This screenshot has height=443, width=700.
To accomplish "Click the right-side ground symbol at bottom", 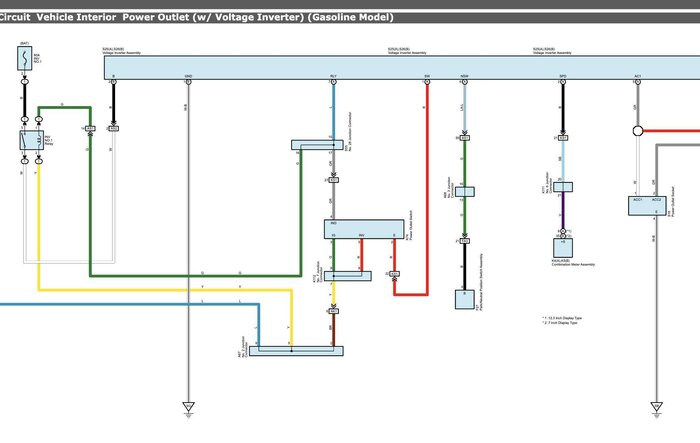I will 656,406.
